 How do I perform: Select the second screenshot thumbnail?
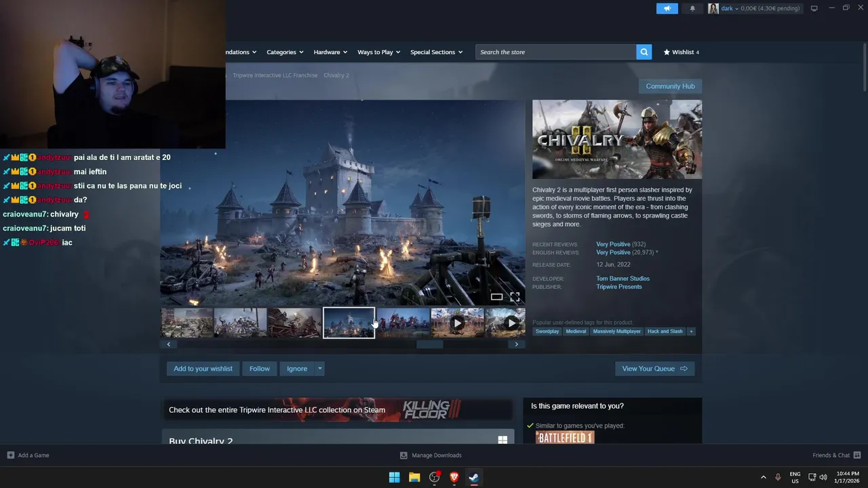tap(241, 323)
